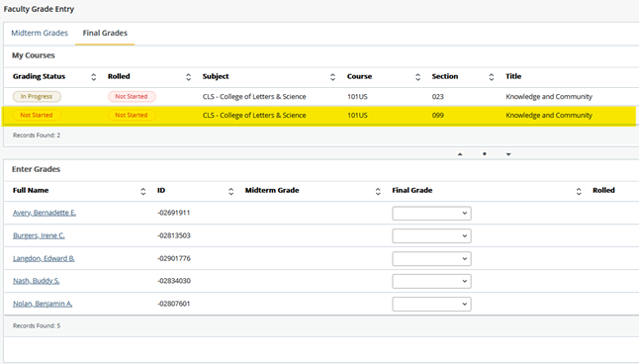Click Knowledge and Community title in 023 row
Screen dimensions: 639x364
tap(549, 97)
